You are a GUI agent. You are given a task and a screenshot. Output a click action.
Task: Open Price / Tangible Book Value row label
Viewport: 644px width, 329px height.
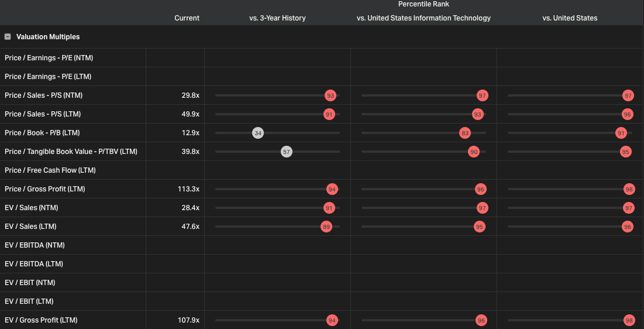pyautogui.click(x=71, y=152)
